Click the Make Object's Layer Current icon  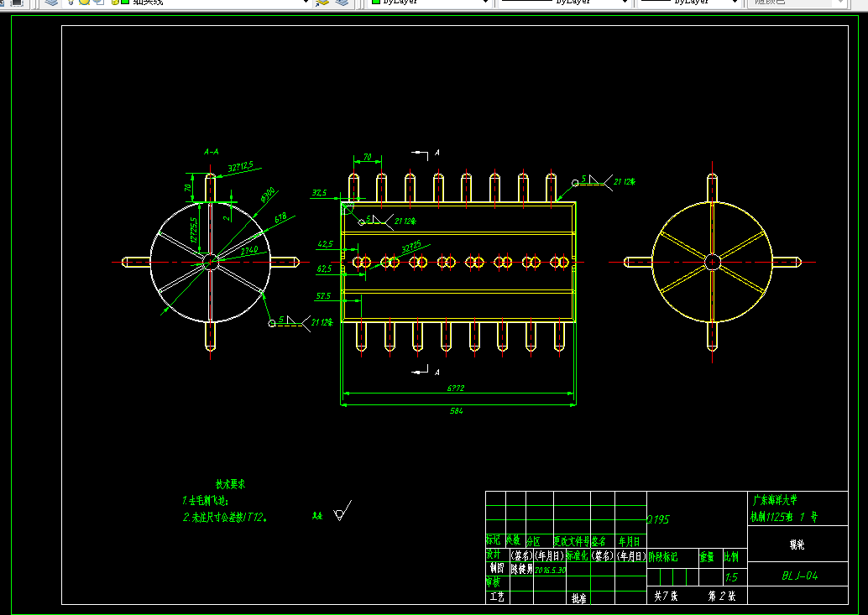[322, 2]
